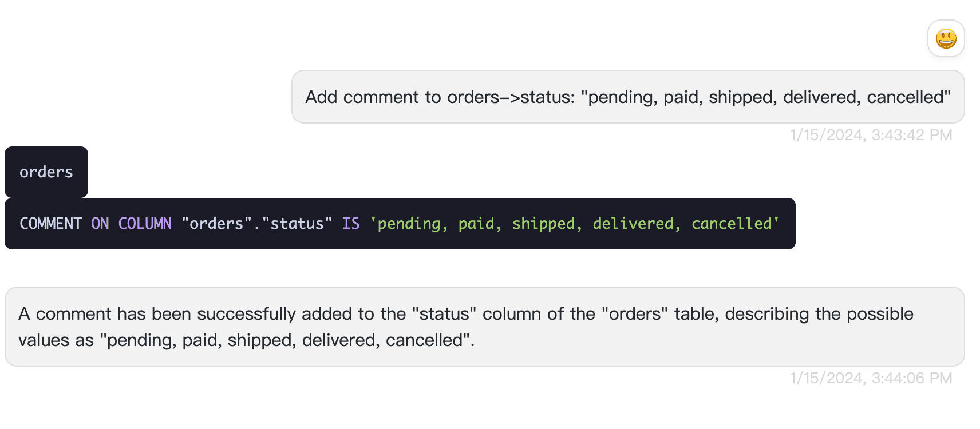Click the "orders" identifier inside the SQL statement

tap(216, 224)
